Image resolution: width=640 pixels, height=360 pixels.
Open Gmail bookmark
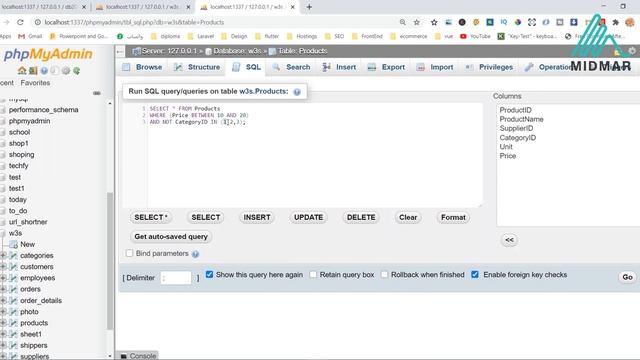coord(30,36)
